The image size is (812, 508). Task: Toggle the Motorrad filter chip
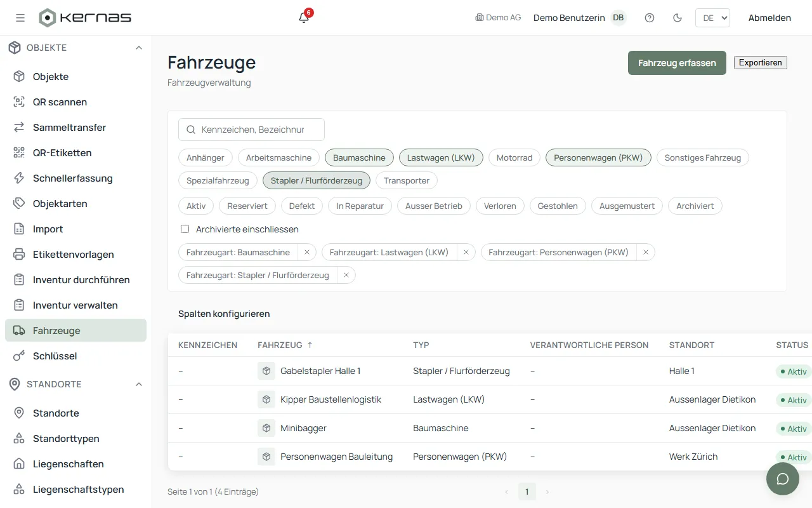[514, 157]
